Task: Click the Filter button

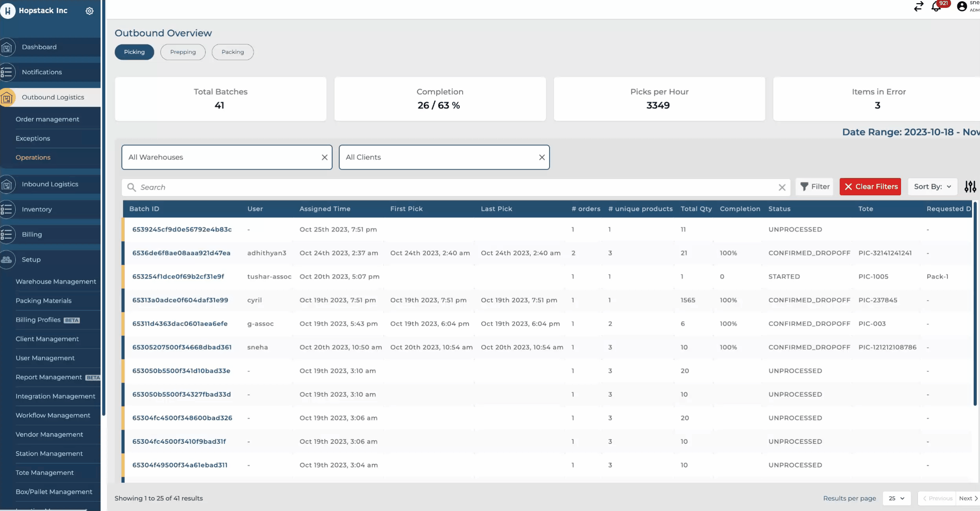Action: coord(815,187)
